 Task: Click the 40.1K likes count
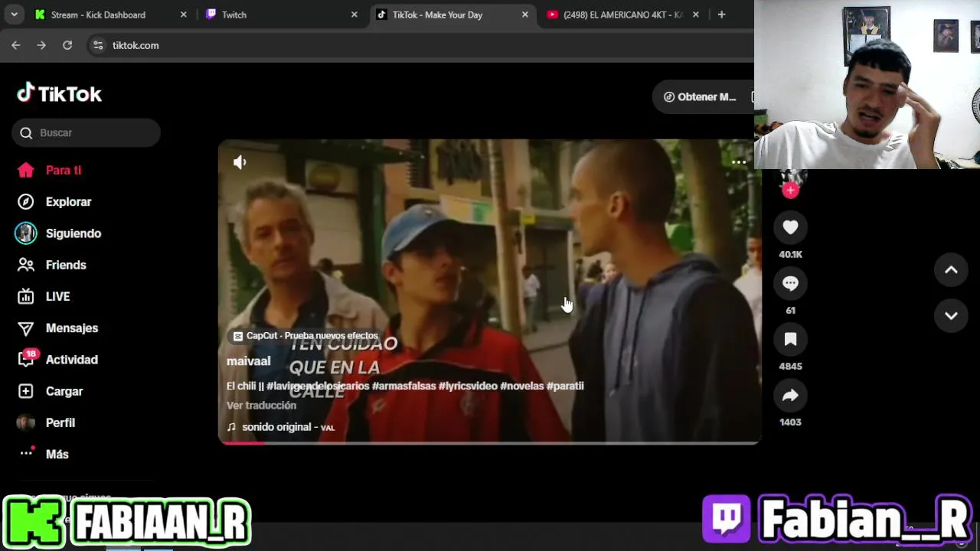point(790,254)
